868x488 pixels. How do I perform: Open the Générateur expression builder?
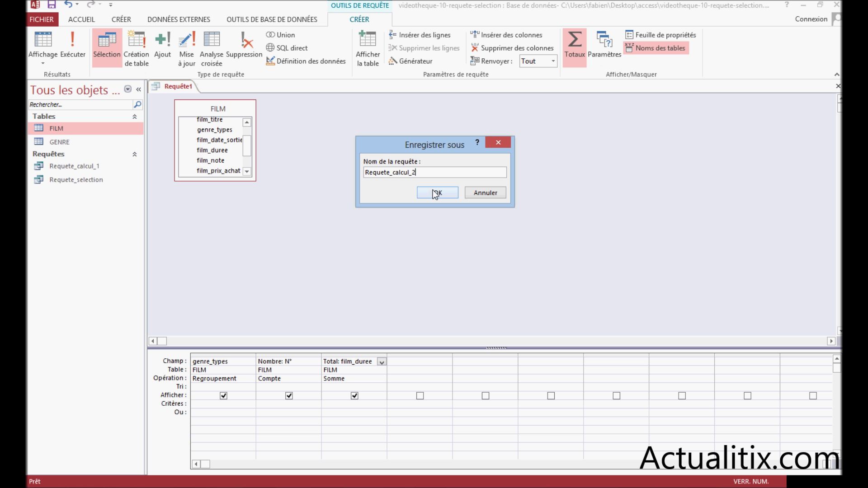[x=410, y=61]
